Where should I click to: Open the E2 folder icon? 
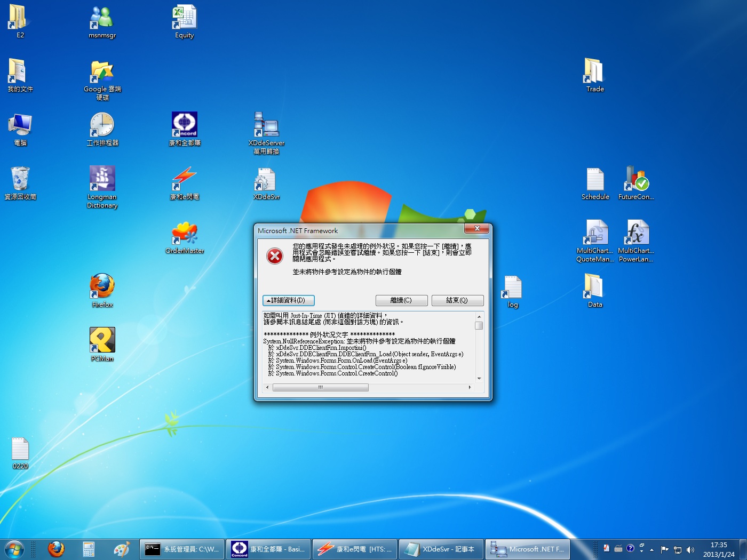coord(19,20)
